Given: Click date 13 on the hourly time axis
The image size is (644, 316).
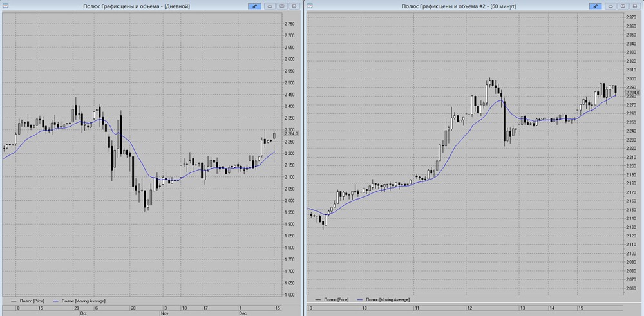Looking at the screenshot, I should tap(522, 308).
